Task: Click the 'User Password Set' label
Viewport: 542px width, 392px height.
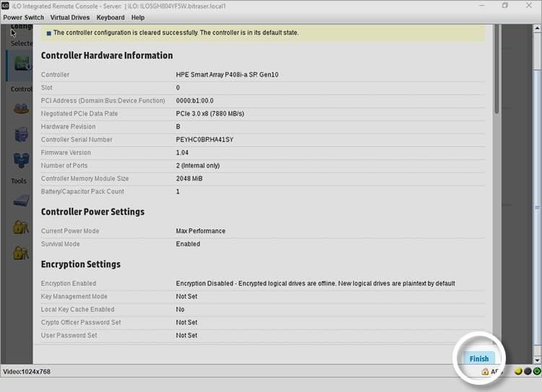Action: [69, 336]
